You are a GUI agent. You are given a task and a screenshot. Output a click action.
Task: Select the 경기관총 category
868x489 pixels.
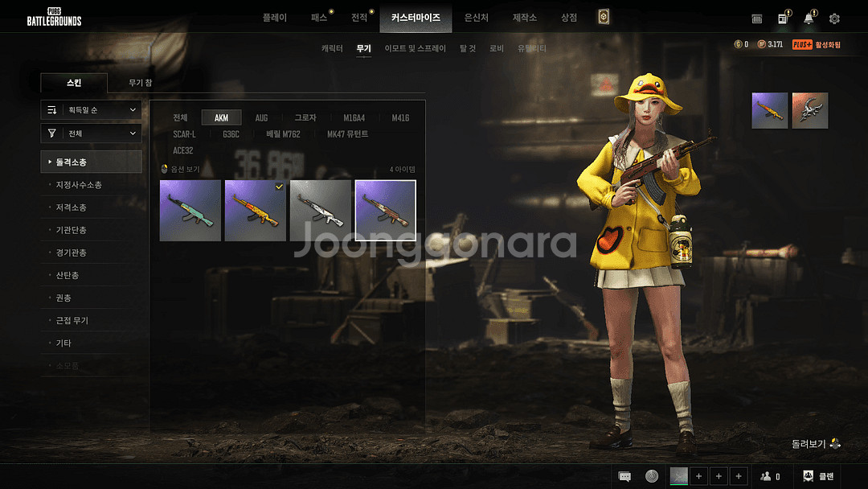click(92, 253)
